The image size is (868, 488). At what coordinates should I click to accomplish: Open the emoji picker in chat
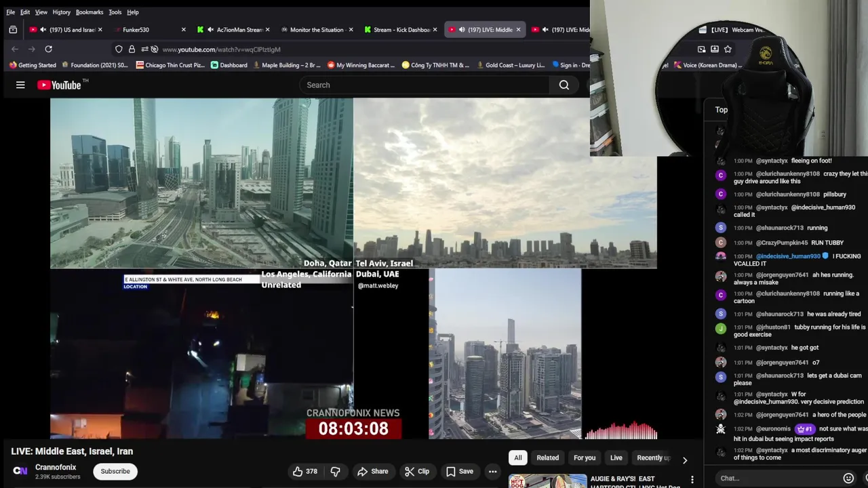848,478
